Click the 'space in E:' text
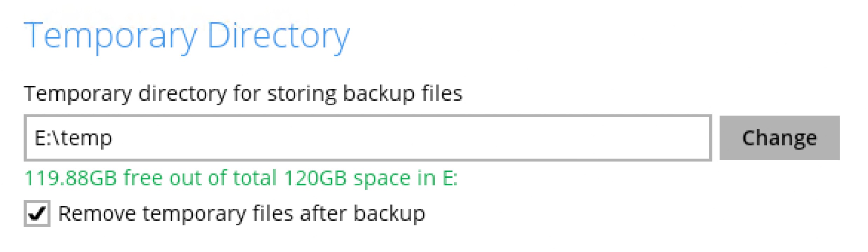This screenshot has height=252, width=868. click(406, 178)
